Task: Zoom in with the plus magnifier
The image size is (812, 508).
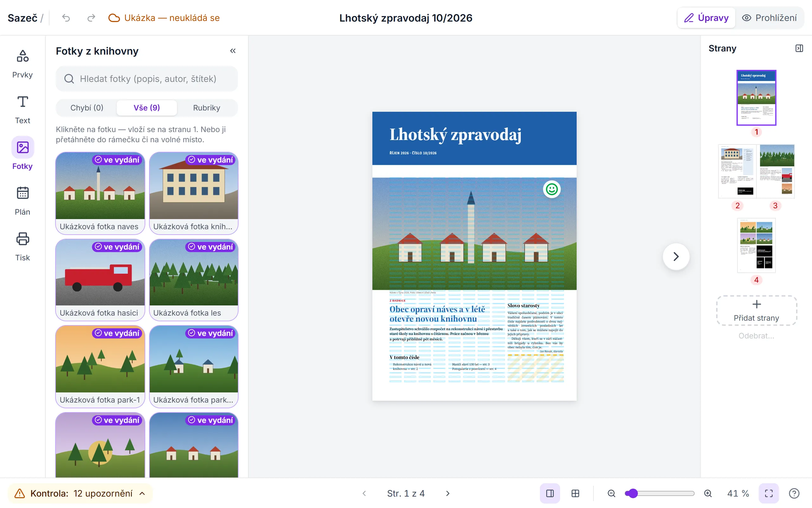Action: (x=708, y=493)
